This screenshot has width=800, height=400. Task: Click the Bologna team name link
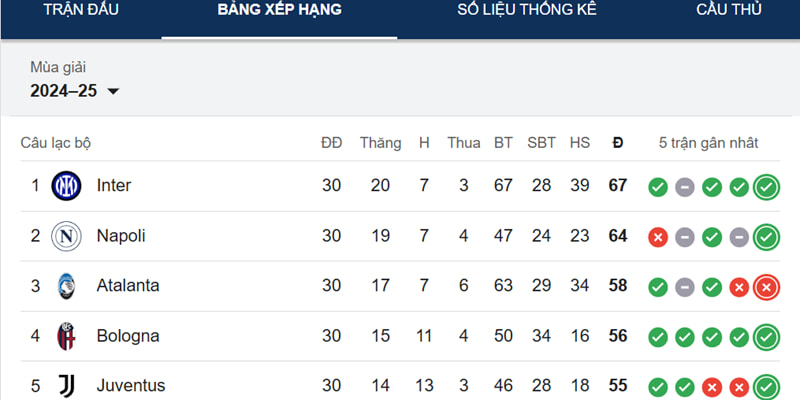[127, 336]
